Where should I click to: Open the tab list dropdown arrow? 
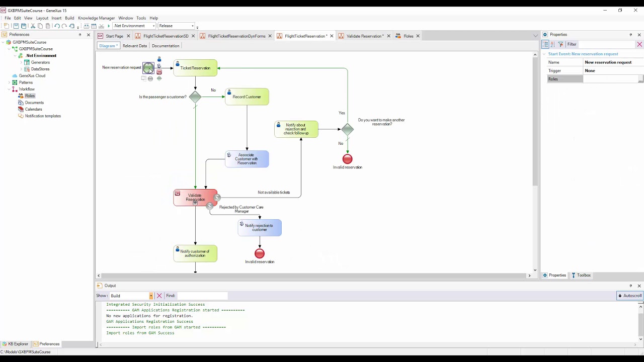(x=535, y=36)
